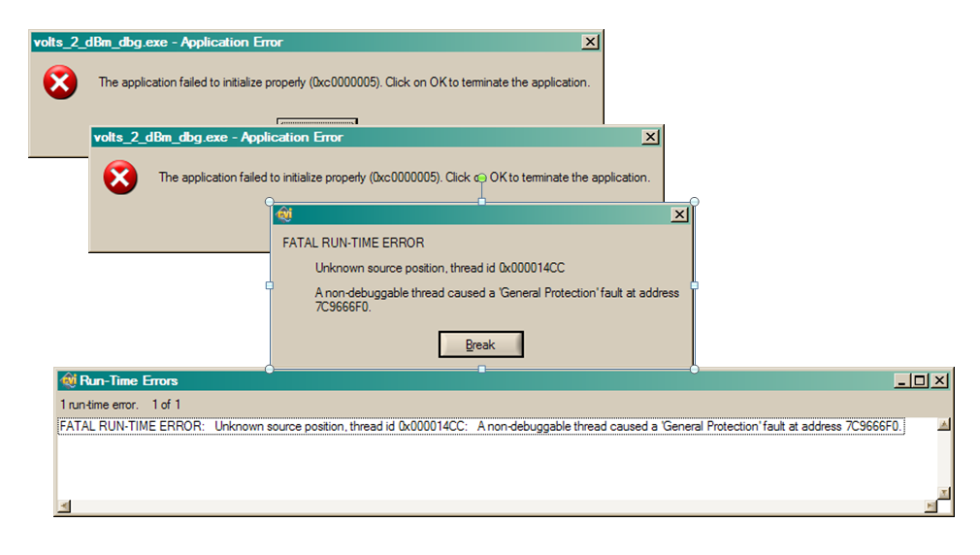Click the up arrow of the error list scrollbar
The image size is (980, 555).
tap(944, 424)
